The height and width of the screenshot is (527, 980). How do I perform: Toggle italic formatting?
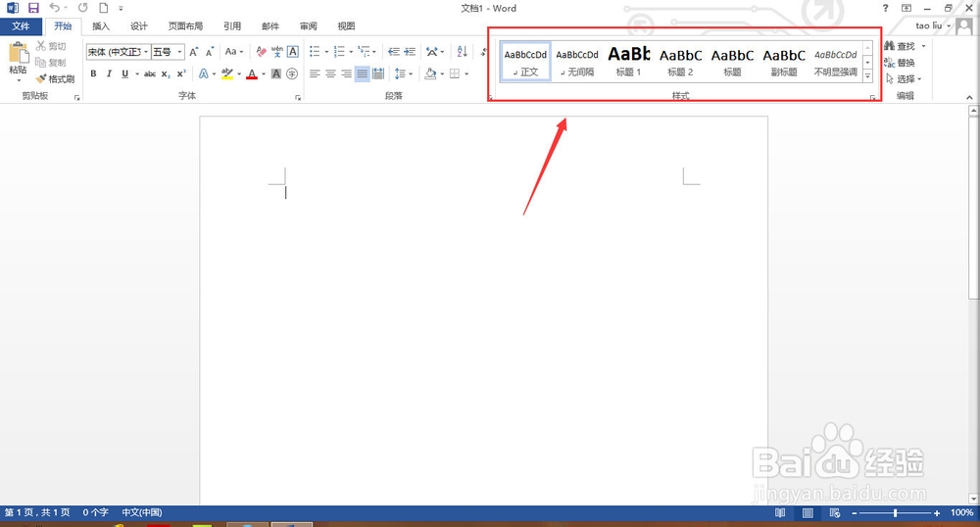click(x=109, y=73)
